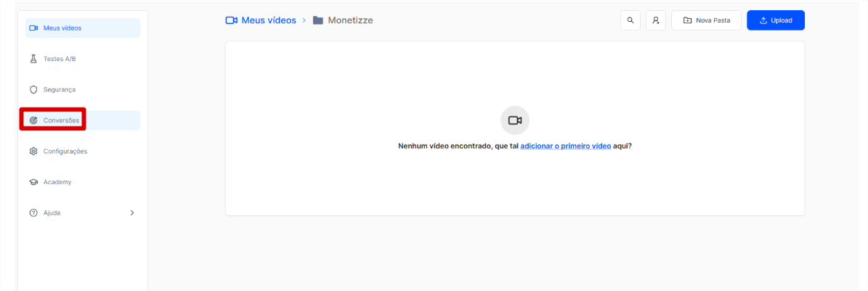Click the breadcrumb separator chevron
Image resolution: width=868 pixels, height=291 pixels.
pyautogui.click(x=304, y=20)
